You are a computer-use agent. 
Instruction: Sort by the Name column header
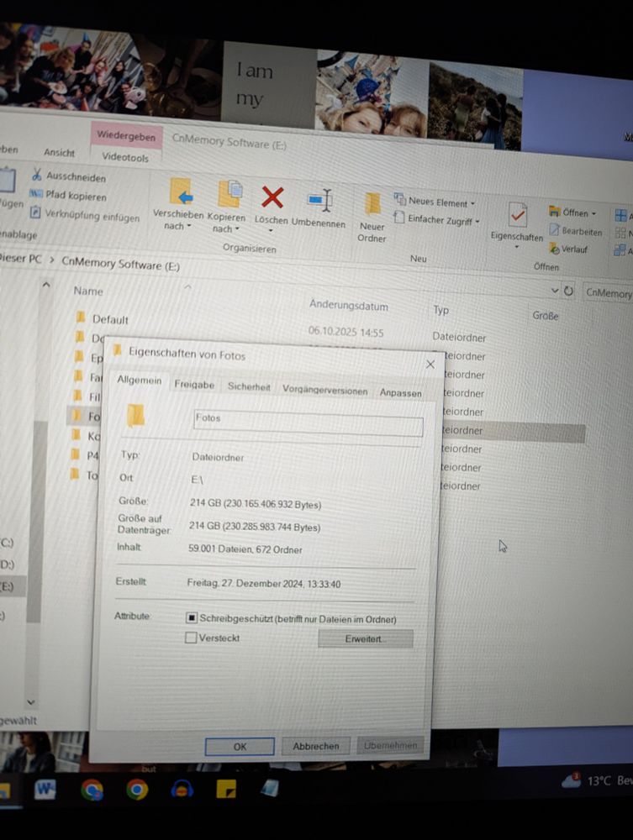(x=88, y=291)
